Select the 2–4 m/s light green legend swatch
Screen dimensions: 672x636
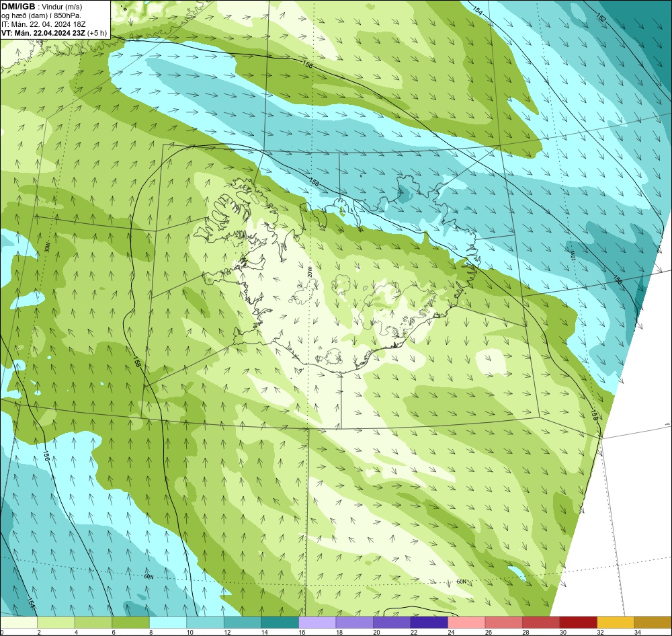point(56,623)
